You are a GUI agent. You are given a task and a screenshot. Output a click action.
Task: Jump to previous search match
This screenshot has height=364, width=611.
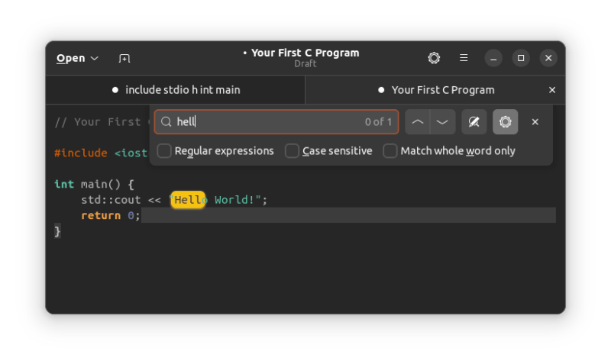(x=418, y=122)
